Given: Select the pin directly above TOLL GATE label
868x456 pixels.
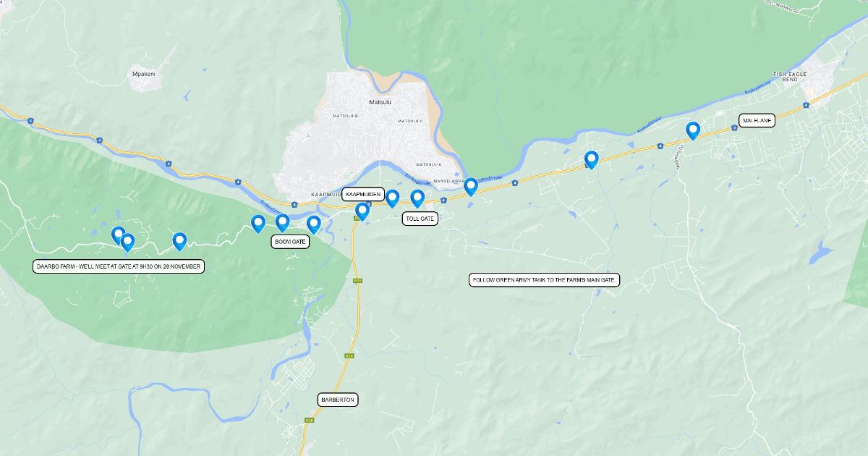Looking at the screenshot, I should pos(417,198).
